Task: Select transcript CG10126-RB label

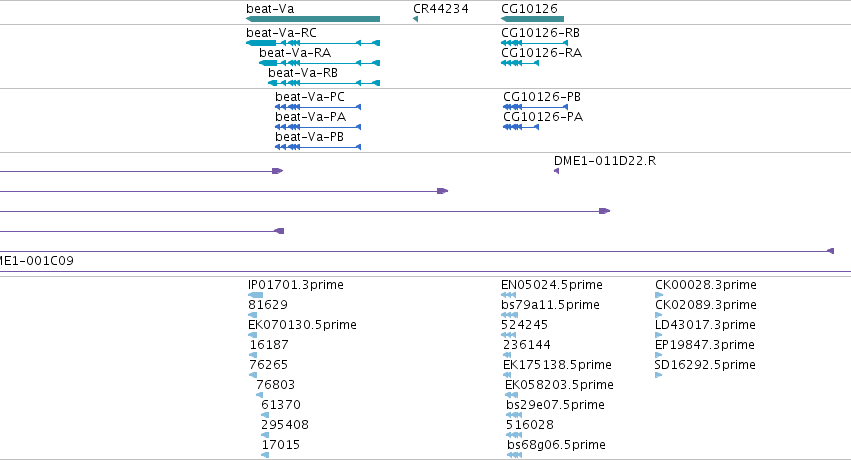Action: [540, 33]
